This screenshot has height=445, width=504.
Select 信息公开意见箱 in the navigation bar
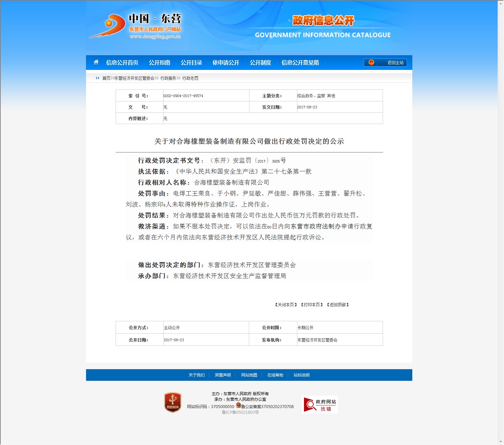coord(300,63)
